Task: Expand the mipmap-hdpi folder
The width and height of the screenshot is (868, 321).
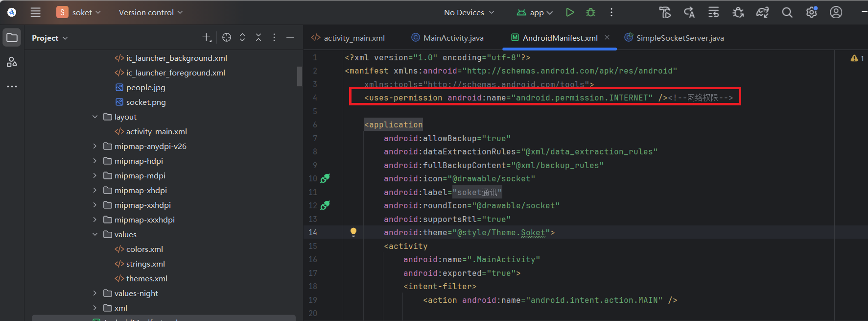Action: click(x=95, y=161)
